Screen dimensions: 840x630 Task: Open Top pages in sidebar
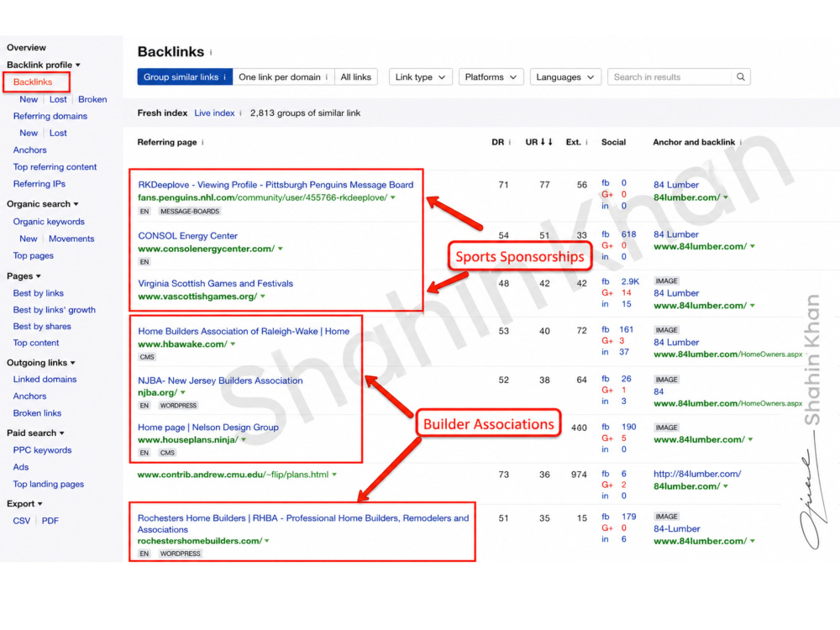pos(34,255)
